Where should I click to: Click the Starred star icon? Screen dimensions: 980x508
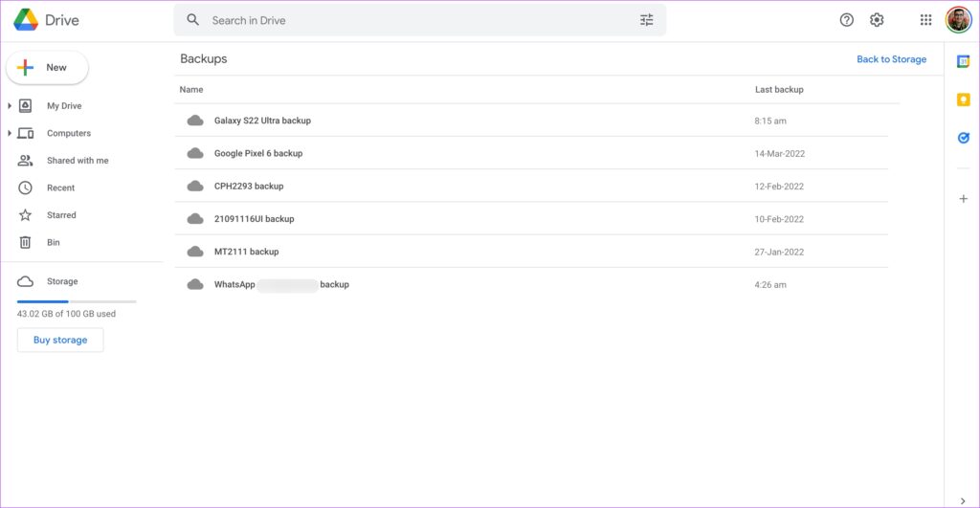(25, 215)
